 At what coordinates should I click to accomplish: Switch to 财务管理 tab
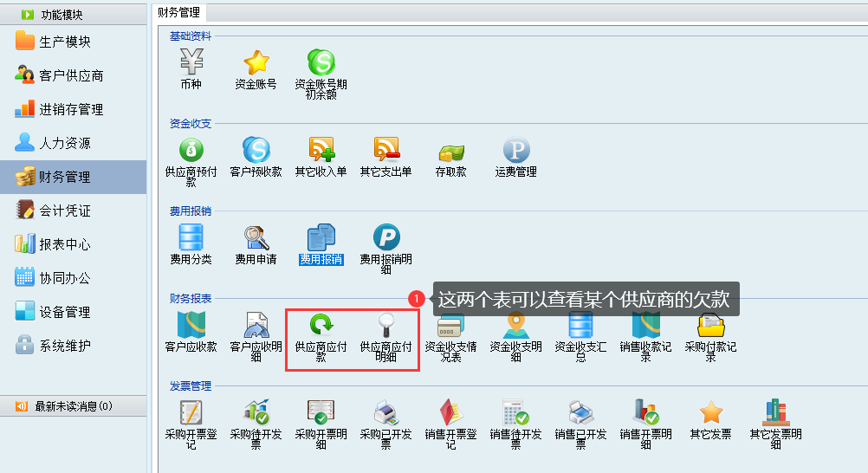tap(178, 12)
